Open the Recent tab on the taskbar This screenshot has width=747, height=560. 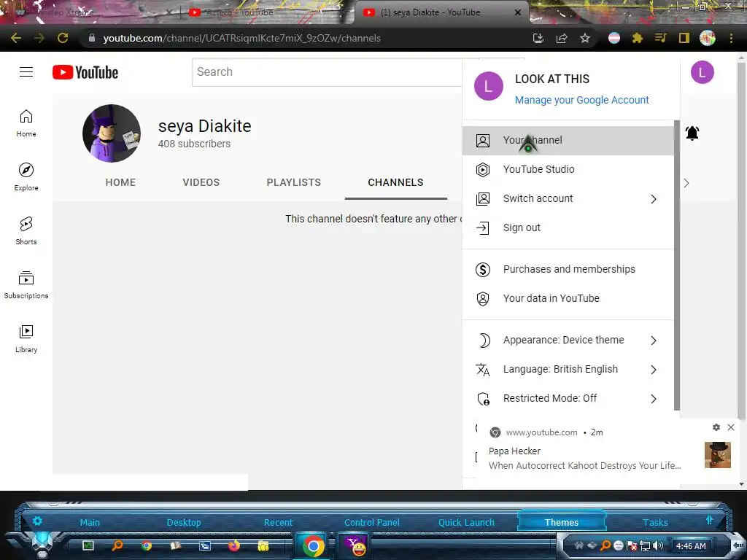278,522
